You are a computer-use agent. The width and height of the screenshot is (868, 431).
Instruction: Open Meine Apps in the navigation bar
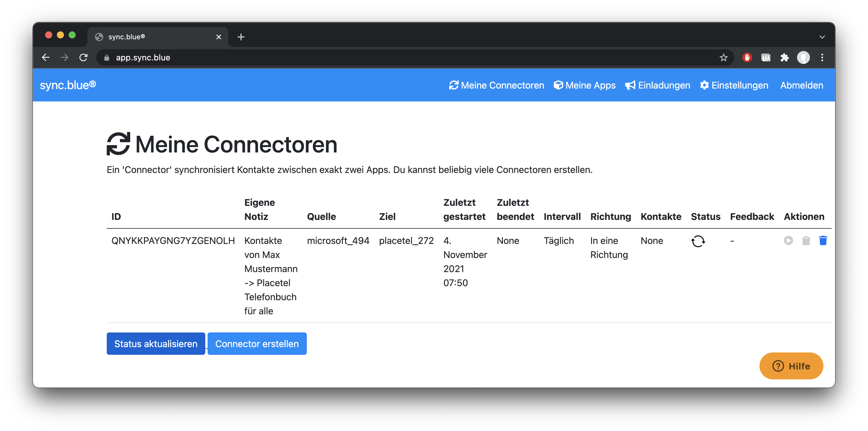pos(584,85)
